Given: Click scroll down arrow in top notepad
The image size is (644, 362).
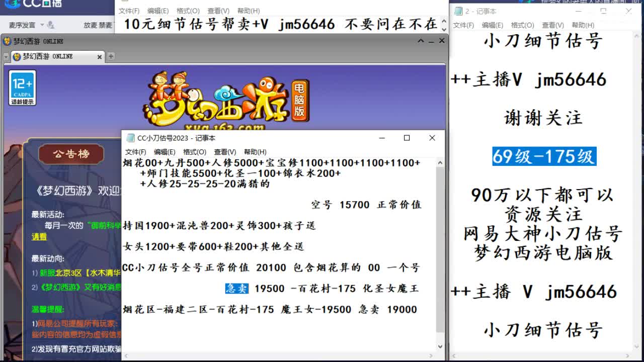Looking at the screenshot, I should click(x=443, y=30).
